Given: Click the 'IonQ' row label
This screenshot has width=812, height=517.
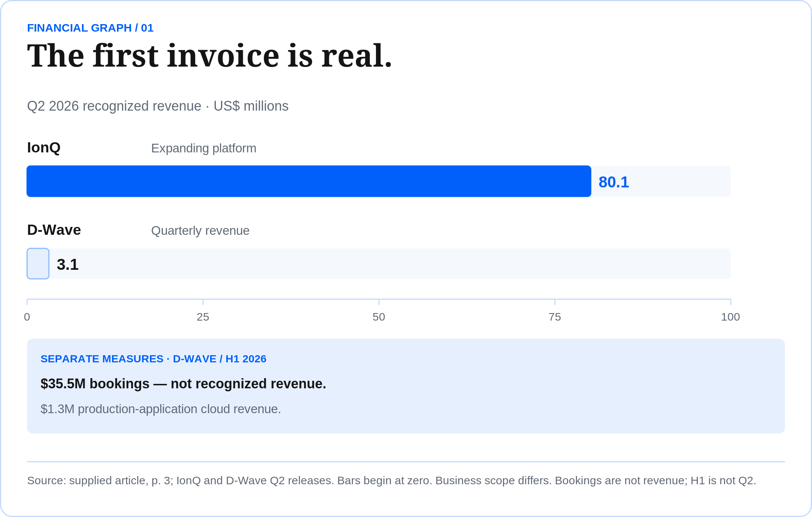Looking at the screenshot, I should [44, 147].
